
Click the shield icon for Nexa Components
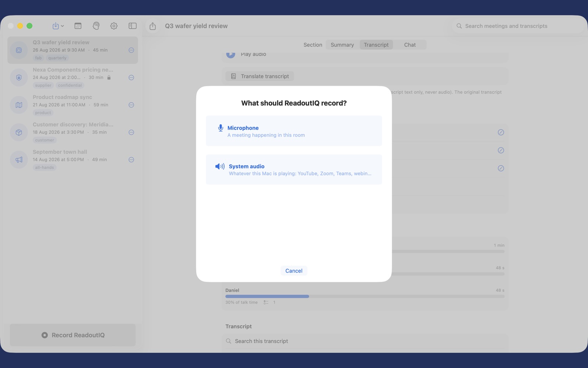point(19,78)
